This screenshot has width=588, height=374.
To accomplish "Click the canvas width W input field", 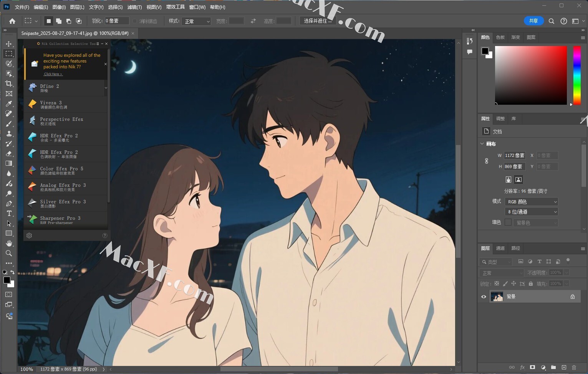I will coord(515,155).
